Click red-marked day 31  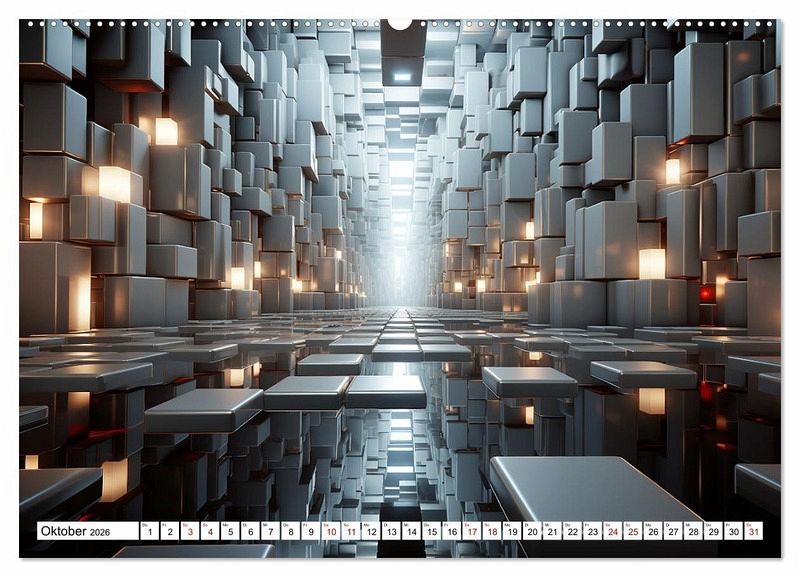pyautogui.click(x=752, y=531)
